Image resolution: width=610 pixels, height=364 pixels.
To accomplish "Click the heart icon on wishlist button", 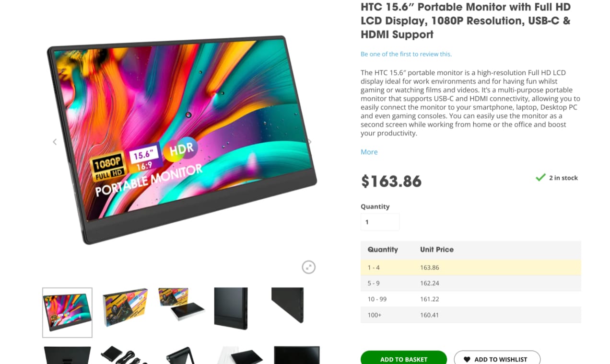I will coord(467,359).
